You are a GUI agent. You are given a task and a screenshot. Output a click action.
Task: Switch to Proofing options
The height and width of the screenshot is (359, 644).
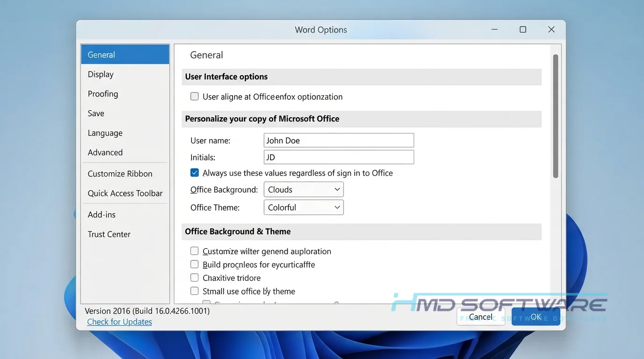[125, 94]
